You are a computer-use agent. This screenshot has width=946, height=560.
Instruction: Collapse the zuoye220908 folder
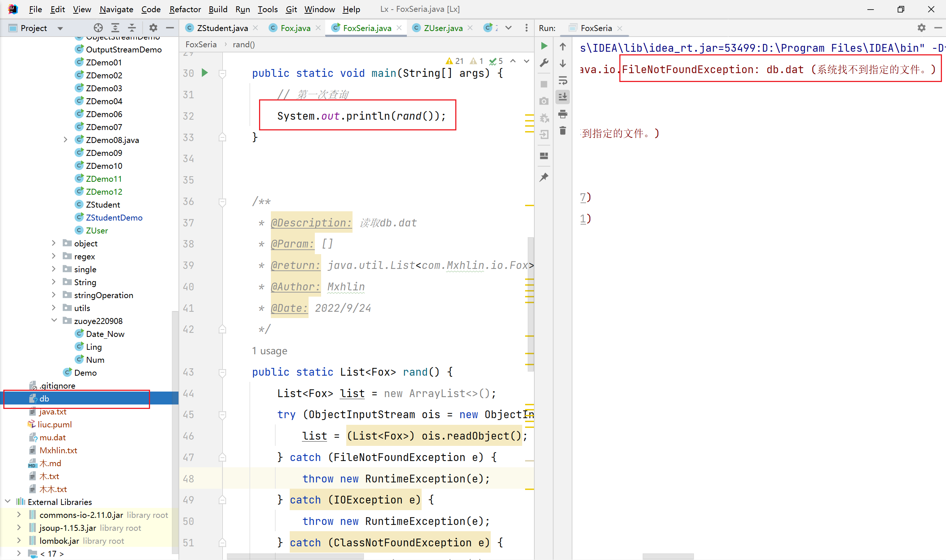tap(54, 321)
